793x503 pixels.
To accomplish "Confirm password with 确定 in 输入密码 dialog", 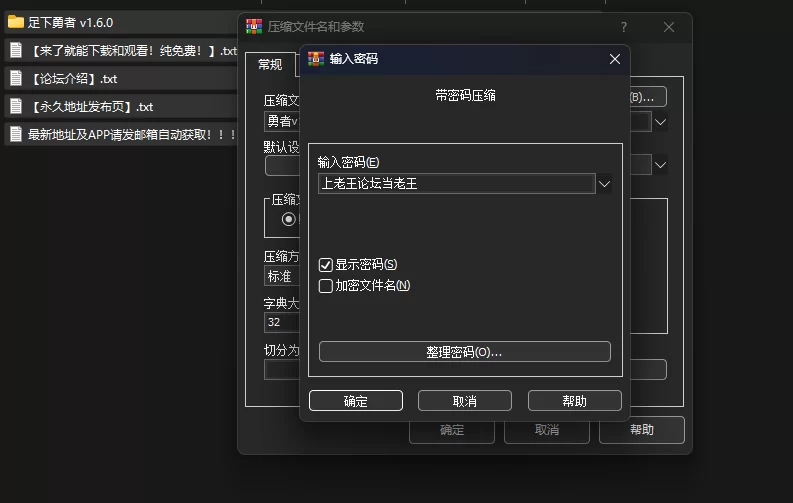I will pyautogui.click(x=356, y=401).
